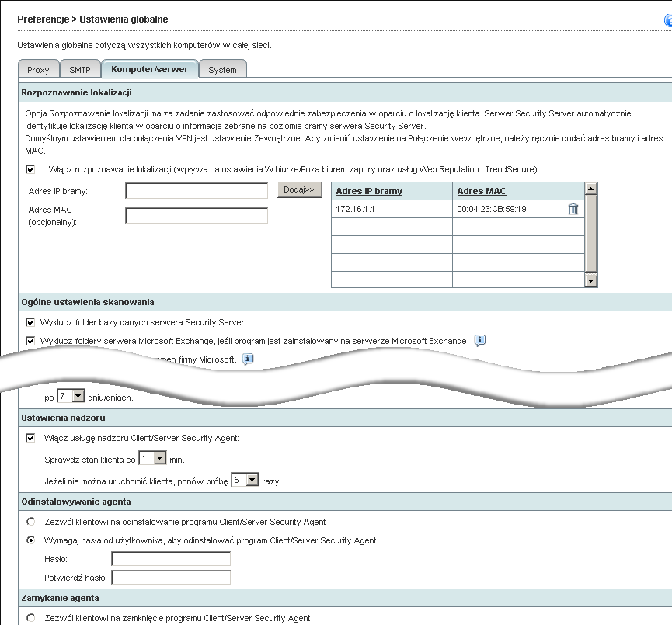This screenshot has width=672, height=625.
Task: Focus the 'Potwierdź hasło' field
Action: click(x=171, y=578)
